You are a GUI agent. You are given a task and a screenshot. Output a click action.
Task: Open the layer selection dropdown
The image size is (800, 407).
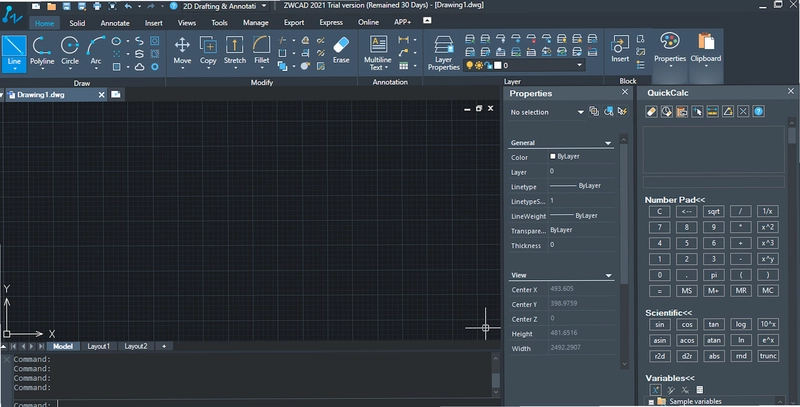coord(579,65)
